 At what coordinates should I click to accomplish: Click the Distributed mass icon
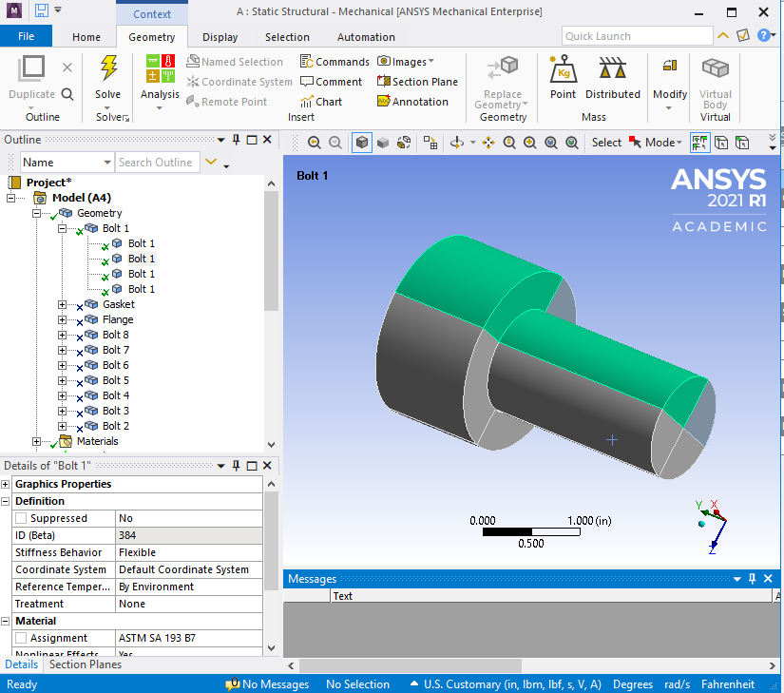click(612, 76)
